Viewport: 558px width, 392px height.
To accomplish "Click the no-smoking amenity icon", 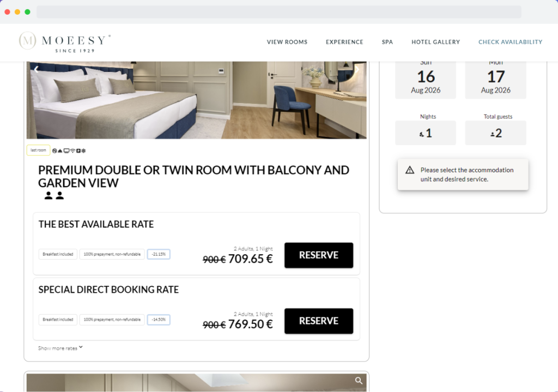I will [54, 151].
